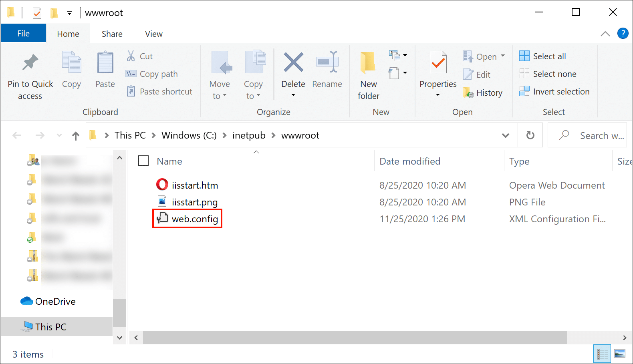Viewport: 633px width, 364px height.
Task: Click the Pin to Quick access icon
Action: click(30, 62)
